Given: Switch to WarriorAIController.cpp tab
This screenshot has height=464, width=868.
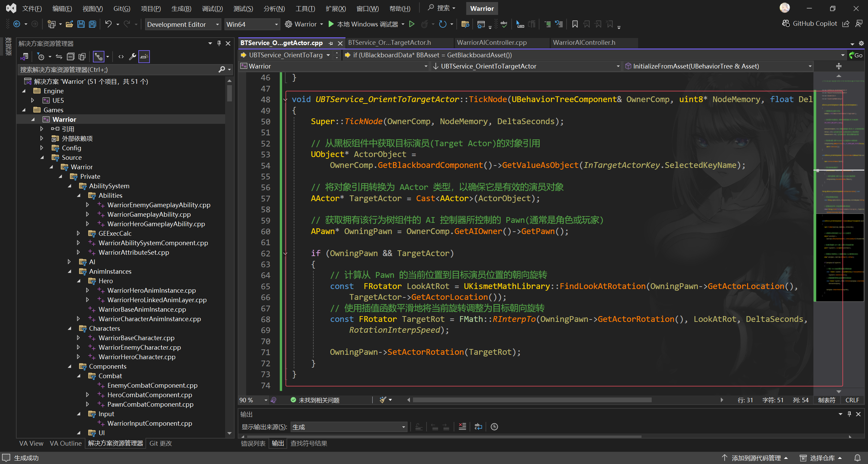Looking at the screenshot, I should [492, 42].
